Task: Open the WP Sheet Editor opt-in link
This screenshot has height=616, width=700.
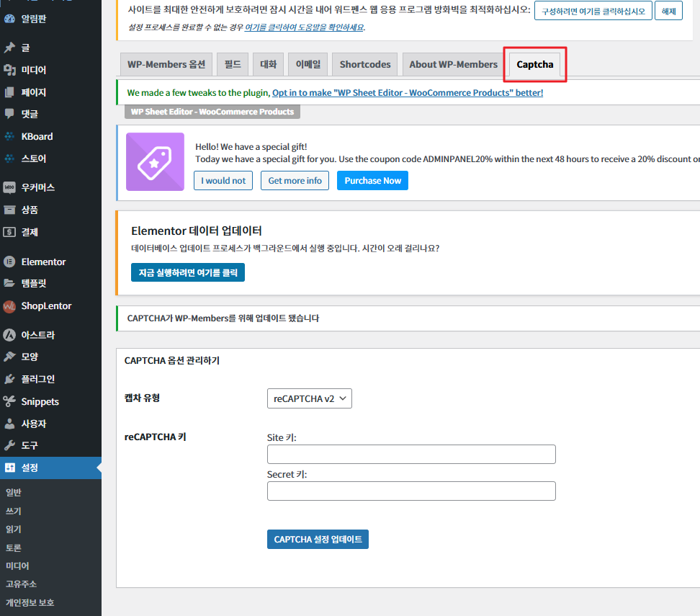Action: [408, 92]
